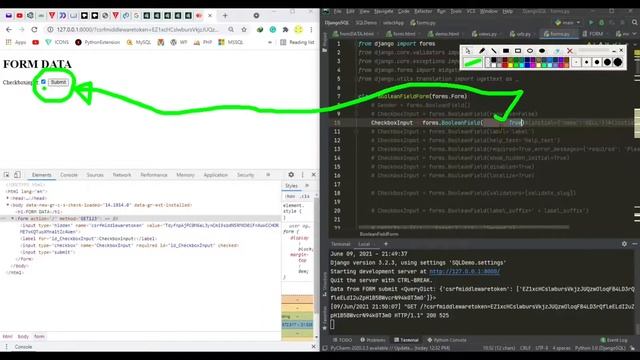Viewport: 640px width, 360px height.
Task: Switch to the DevTools Network tab
Action: [x=122, y=175]
